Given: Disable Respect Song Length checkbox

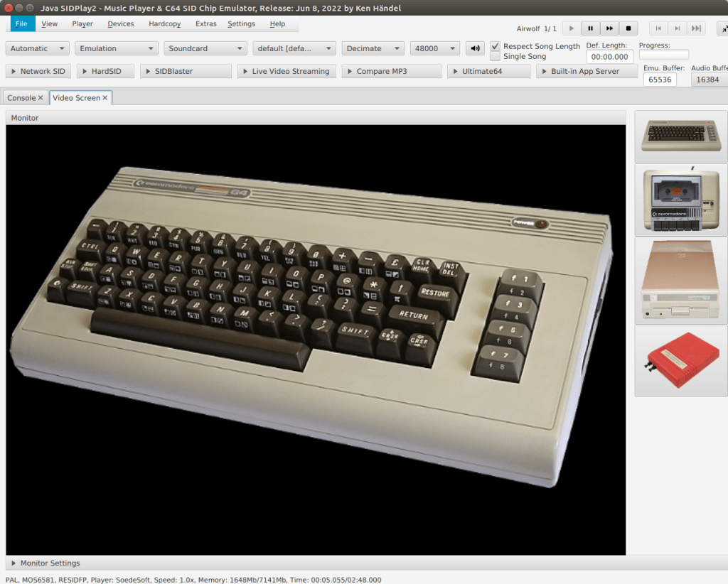Looking at the screenshot, I should [x=496, y=46].
